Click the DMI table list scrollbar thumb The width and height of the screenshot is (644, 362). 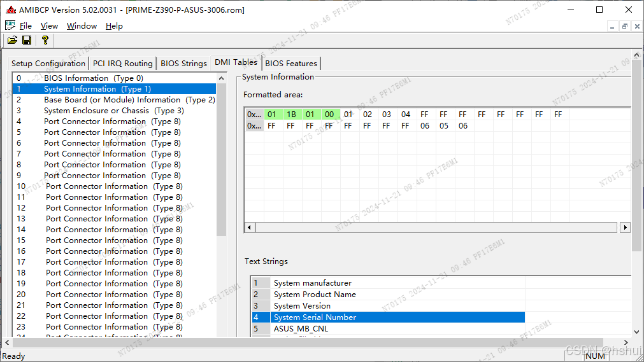tap(222, 160)
